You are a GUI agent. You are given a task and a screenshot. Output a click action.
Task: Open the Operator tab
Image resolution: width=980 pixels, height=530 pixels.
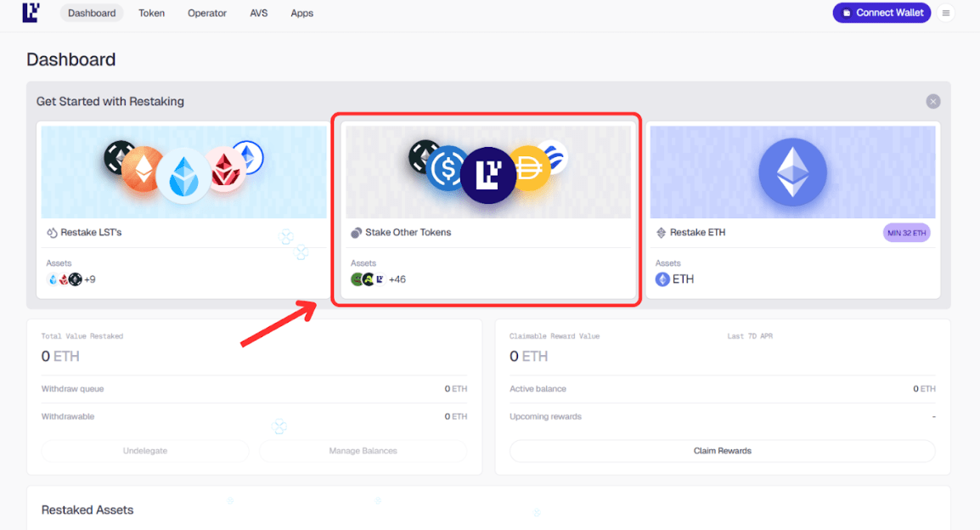pos(207,13)
